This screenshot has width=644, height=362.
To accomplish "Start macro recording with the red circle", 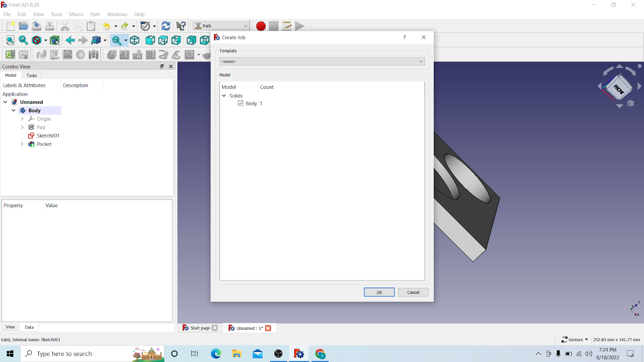I will point(261,26).
